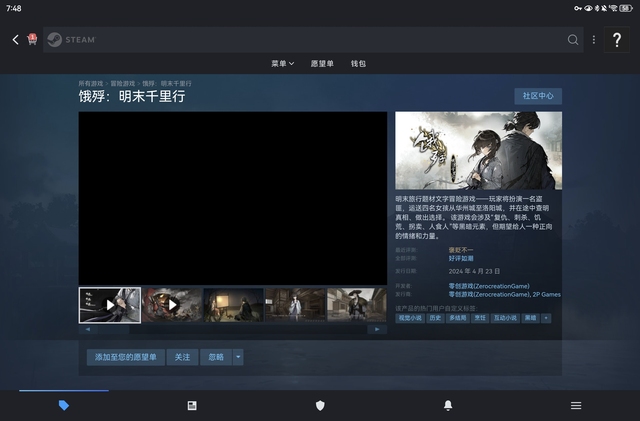Open notifications bell tab
640x421 pixels.
[x=448, y=405]
